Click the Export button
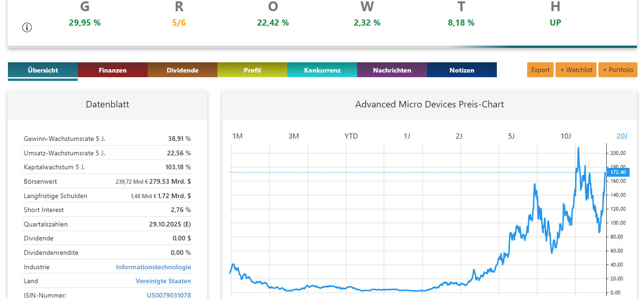 541,70
